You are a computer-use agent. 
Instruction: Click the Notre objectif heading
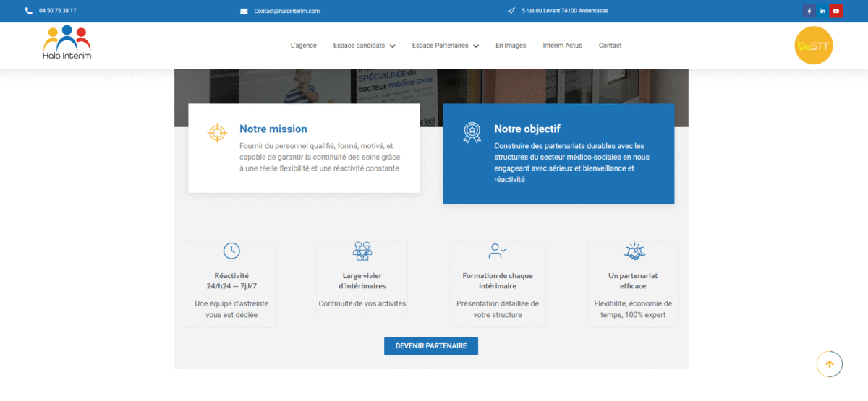527,129
